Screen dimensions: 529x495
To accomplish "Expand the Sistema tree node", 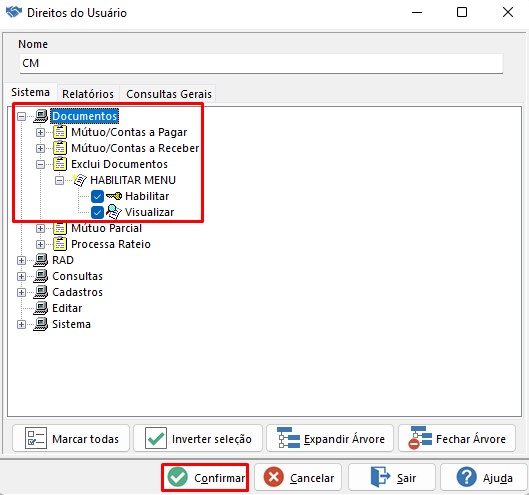I will [x=21, y=325].
